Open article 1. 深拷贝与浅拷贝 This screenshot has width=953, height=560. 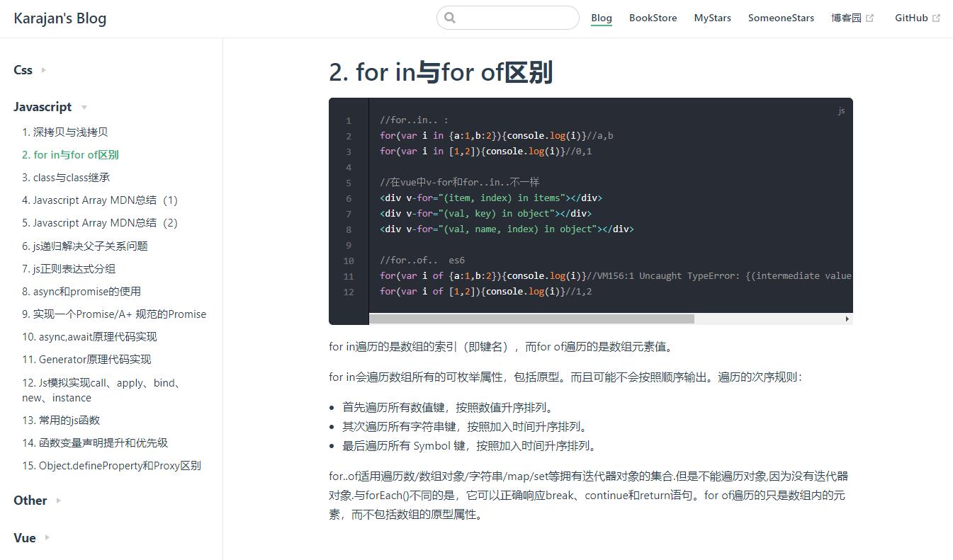65,132
